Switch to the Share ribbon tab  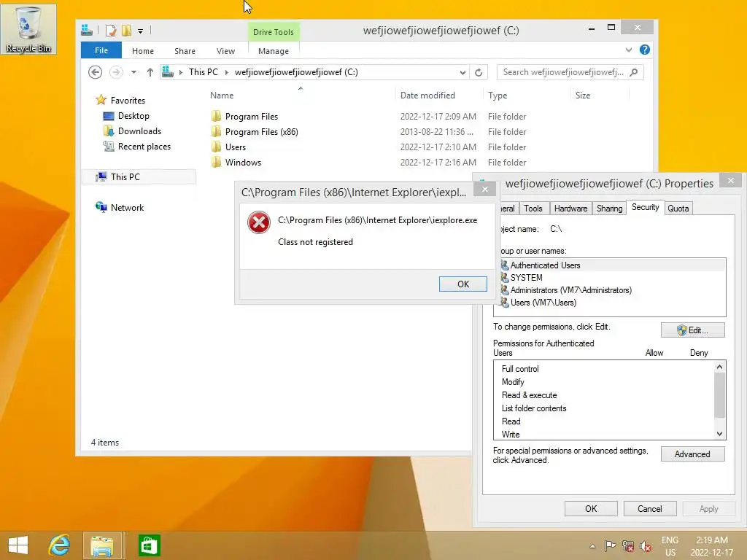click(185, 51)
